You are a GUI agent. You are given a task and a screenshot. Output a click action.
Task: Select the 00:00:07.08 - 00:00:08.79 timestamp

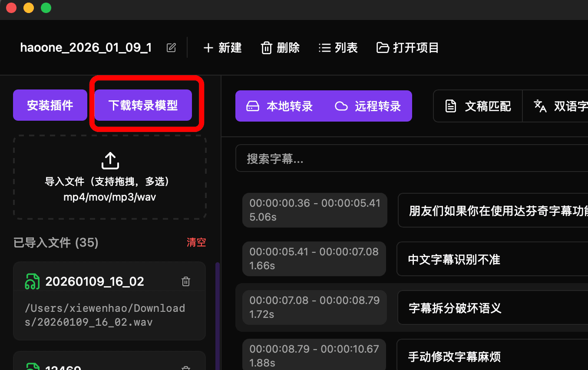coord(314,301)
